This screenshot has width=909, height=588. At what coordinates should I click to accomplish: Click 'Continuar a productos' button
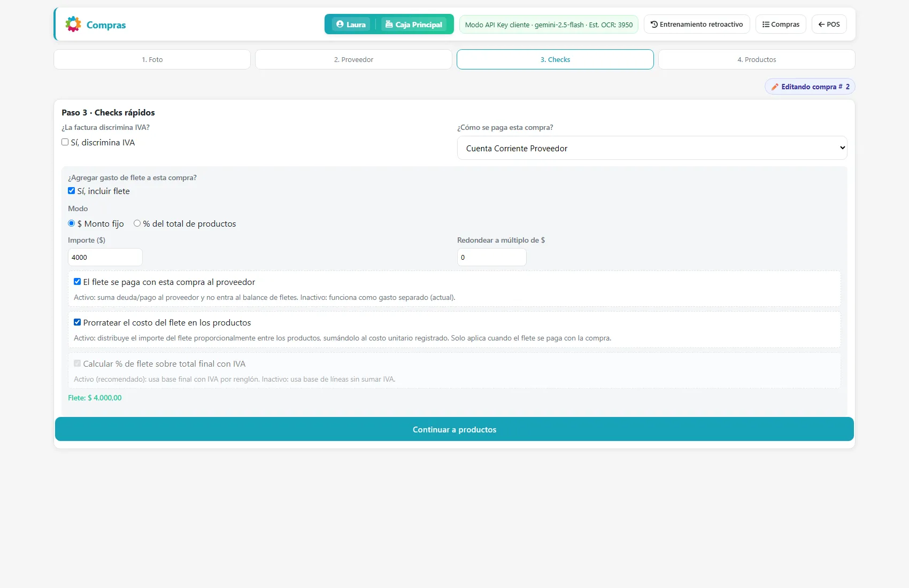coord(454,429)
